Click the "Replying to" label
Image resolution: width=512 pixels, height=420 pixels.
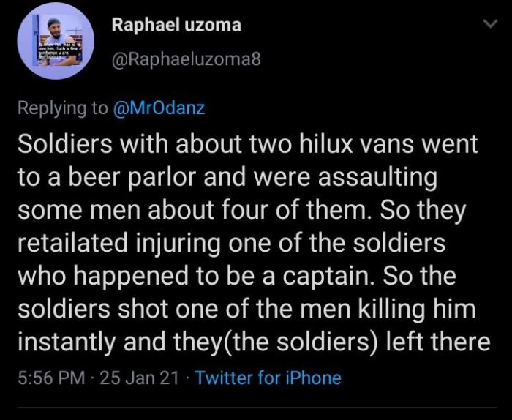pyautogui.click(x=62, y=108)
